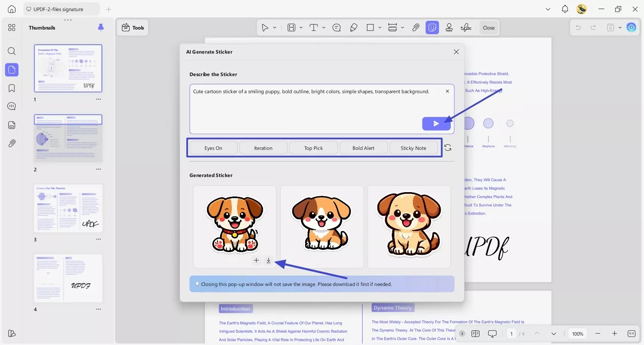Image resolution: width=644 pixels, height=345 pixels.
Task: Download the first puppy sticker
Action: pos(268,260)
